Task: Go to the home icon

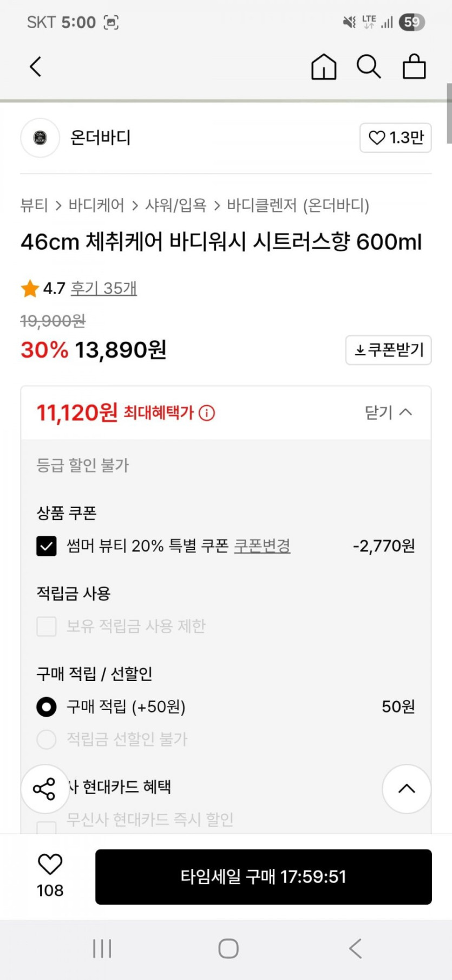Action: pos(324,67)
